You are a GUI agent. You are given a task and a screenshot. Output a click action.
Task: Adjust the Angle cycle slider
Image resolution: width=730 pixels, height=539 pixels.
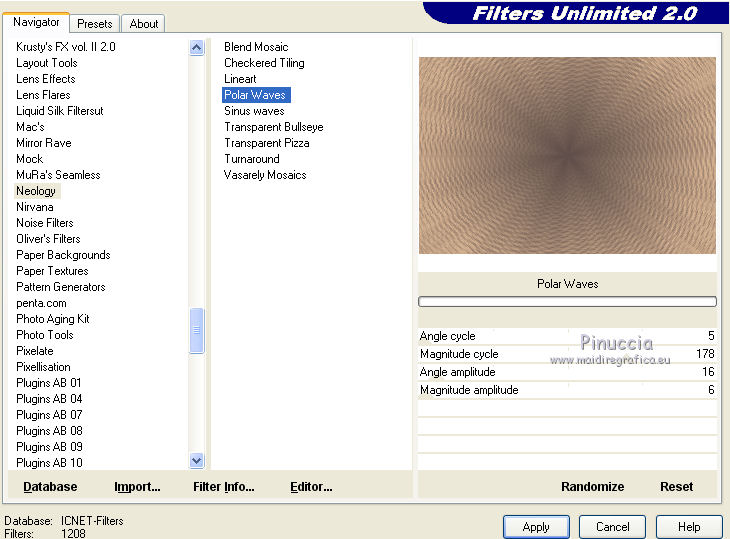(567, 336)
